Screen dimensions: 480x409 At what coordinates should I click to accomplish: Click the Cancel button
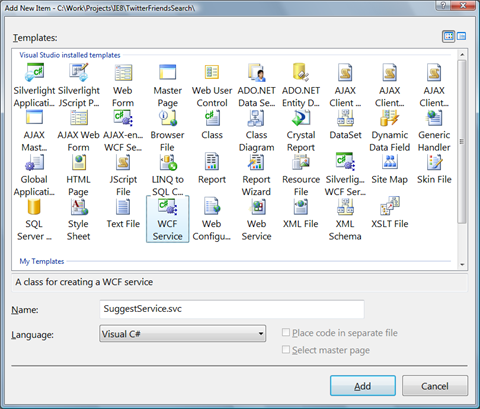[435, 386]
